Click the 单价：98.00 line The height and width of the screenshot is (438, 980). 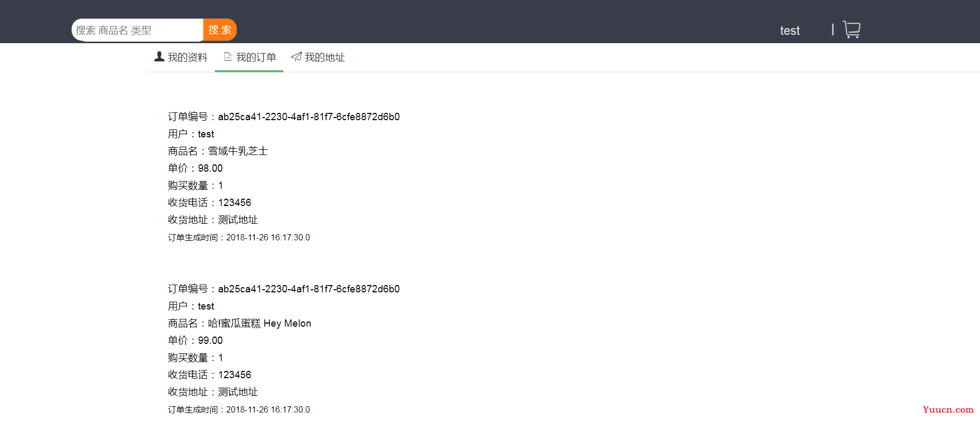pos(195,168)
